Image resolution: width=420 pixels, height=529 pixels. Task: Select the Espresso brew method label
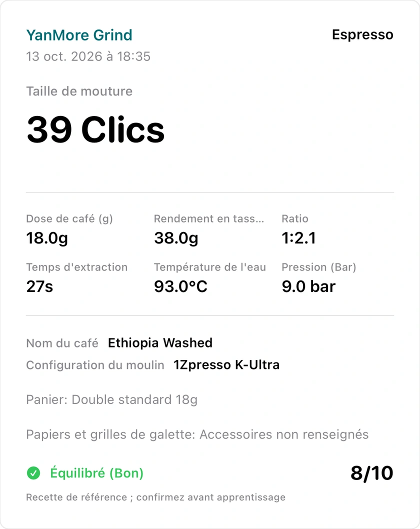coord(362,34)
